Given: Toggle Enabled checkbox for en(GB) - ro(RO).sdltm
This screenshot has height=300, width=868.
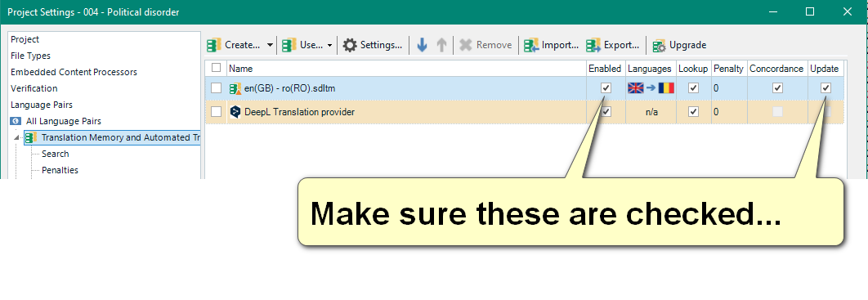Looking at the screenshot, I should (606, 88).
